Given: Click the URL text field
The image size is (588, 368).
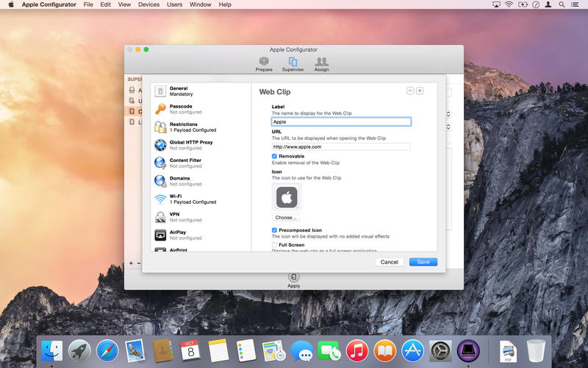Looking at the screenshot, I should click(341, 146).
